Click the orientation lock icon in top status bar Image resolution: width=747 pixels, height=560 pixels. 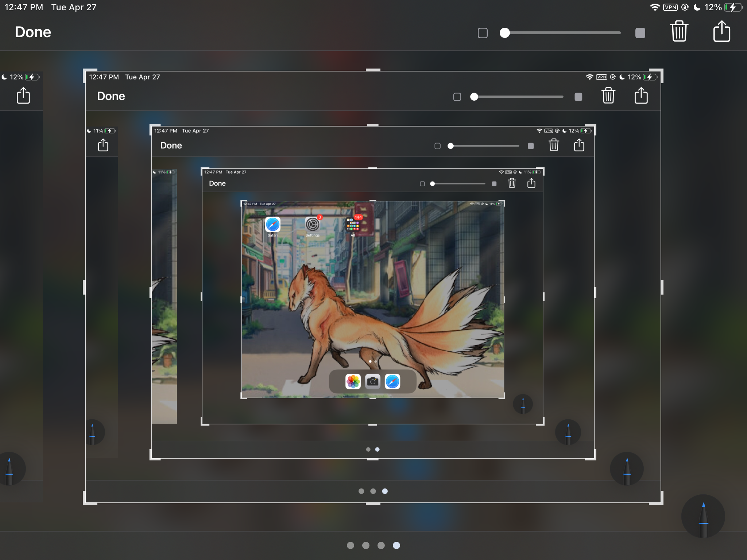coord(685,7)
